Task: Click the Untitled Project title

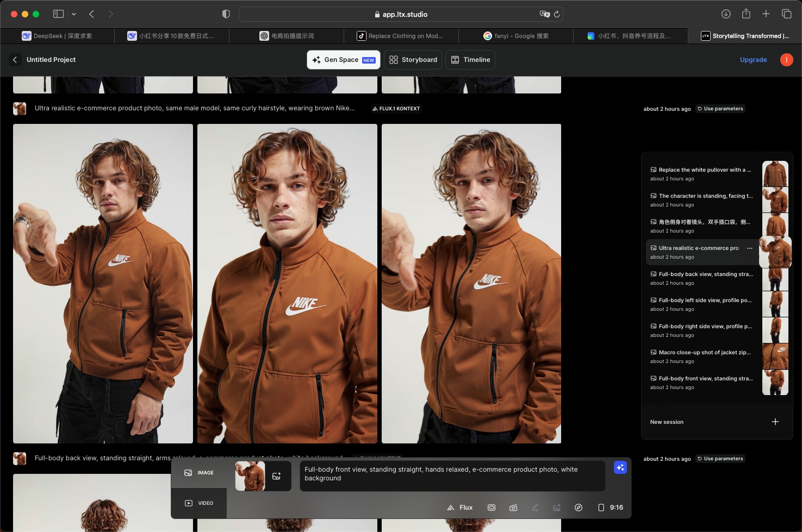Action: (51, 60)
